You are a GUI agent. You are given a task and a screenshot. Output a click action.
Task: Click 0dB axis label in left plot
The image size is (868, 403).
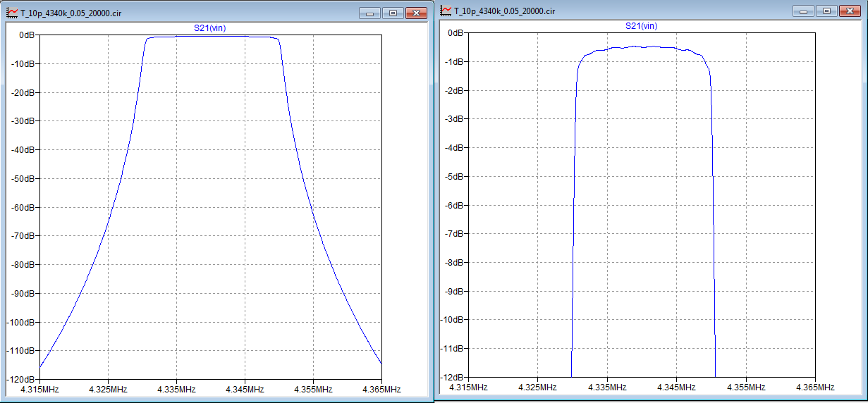point(27,35)
